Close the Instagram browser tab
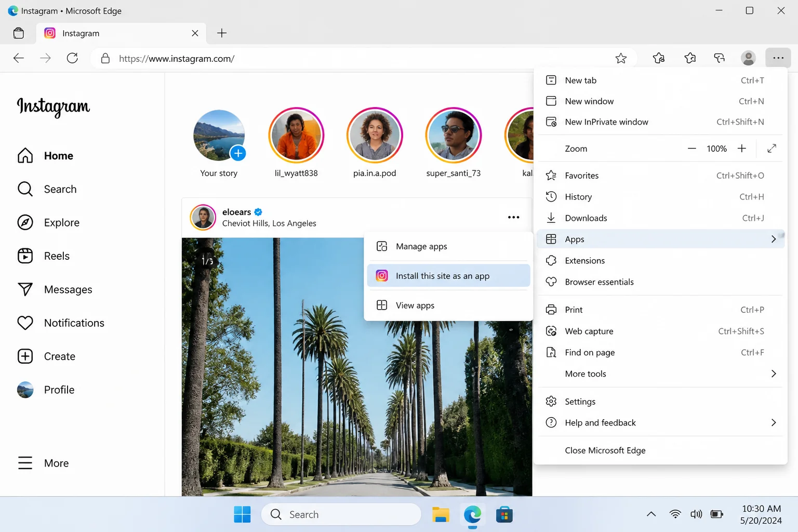This screenshot has width=798, height=532. coord(195,33)
